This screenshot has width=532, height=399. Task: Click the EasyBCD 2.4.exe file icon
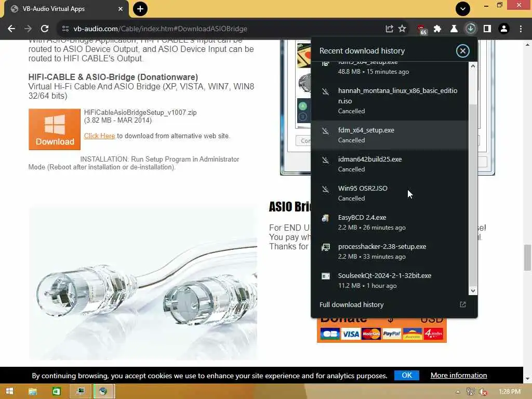pyautogui.click(x=325, y=218)
